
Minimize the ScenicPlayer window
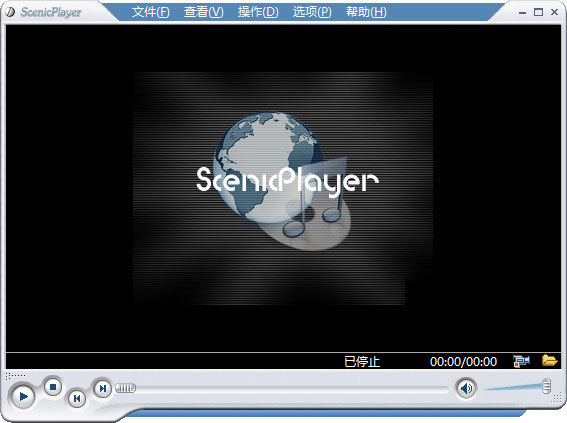pos(522,13)
